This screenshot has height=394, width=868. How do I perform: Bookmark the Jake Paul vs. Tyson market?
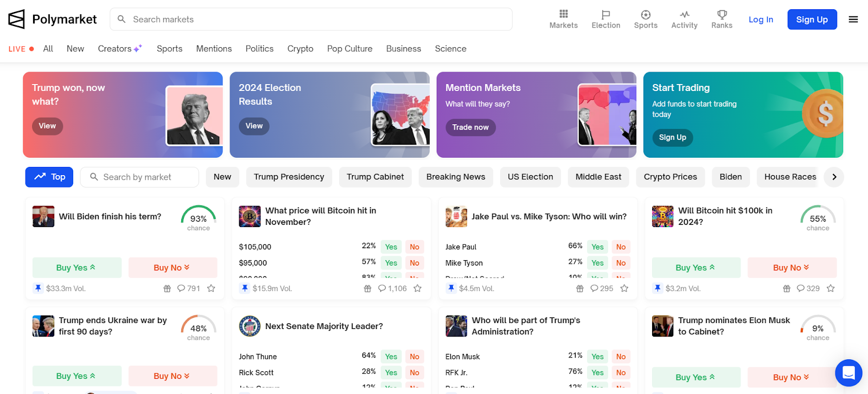pos(624,288)
